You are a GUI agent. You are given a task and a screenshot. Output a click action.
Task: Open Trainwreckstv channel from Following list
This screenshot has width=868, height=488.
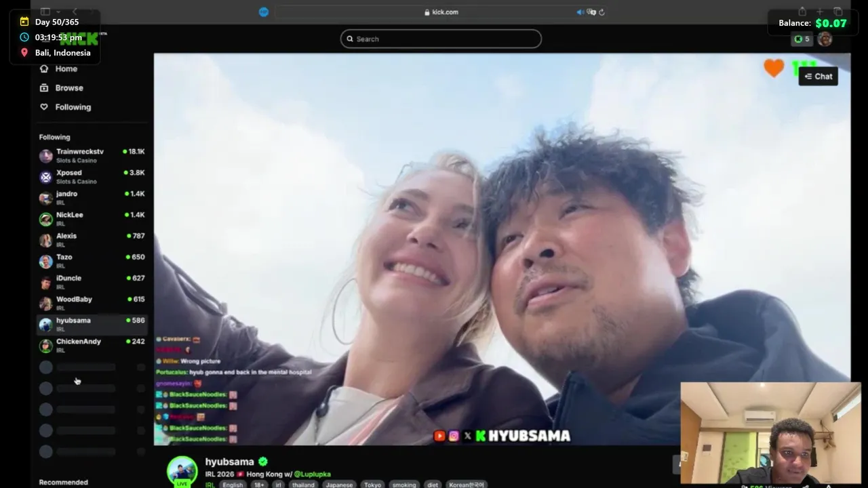click(x=92, y=156)
